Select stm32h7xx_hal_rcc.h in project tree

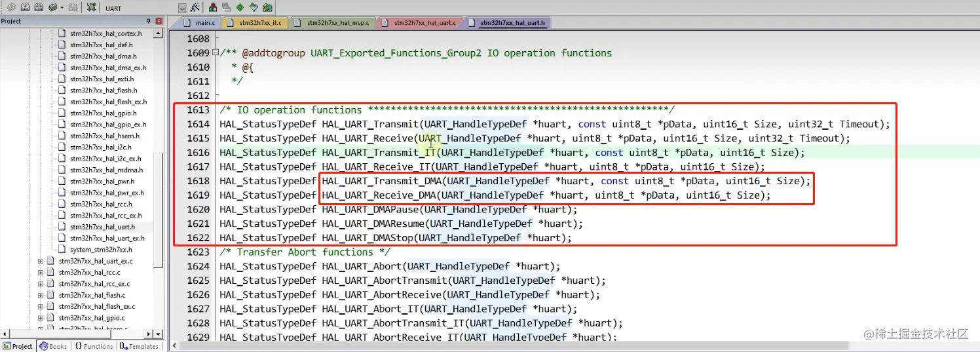pyautogui.click(x=100, y=204)
